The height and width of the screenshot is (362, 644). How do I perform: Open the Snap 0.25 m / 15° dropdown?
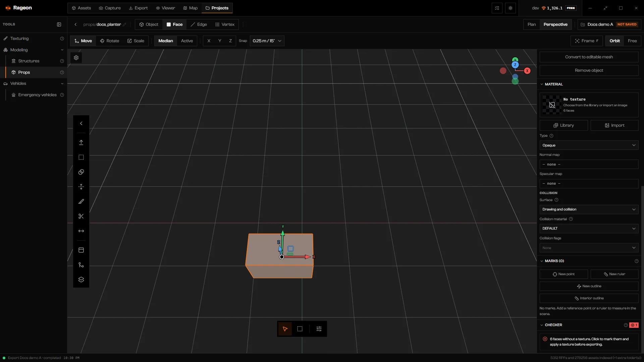click(x=267, y=41)
